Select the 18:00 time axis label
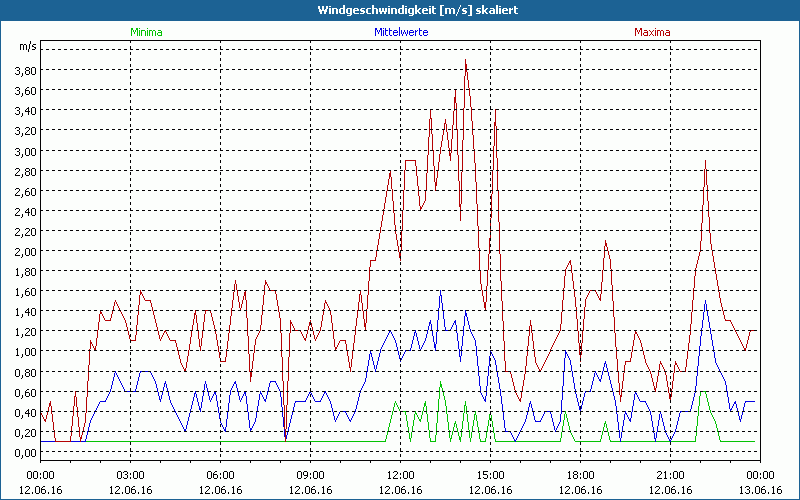This screenshot has height=500, width=800. click(580, 475)
